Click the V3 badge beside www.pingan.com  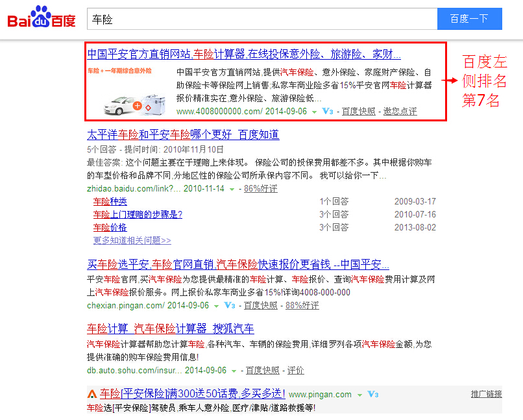point(373,395)
